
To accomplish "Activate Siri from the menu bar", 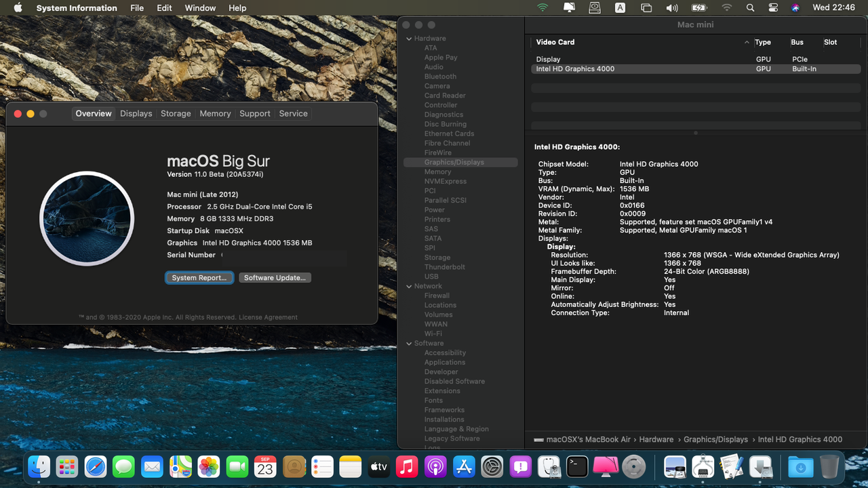I will coord(795,8).
